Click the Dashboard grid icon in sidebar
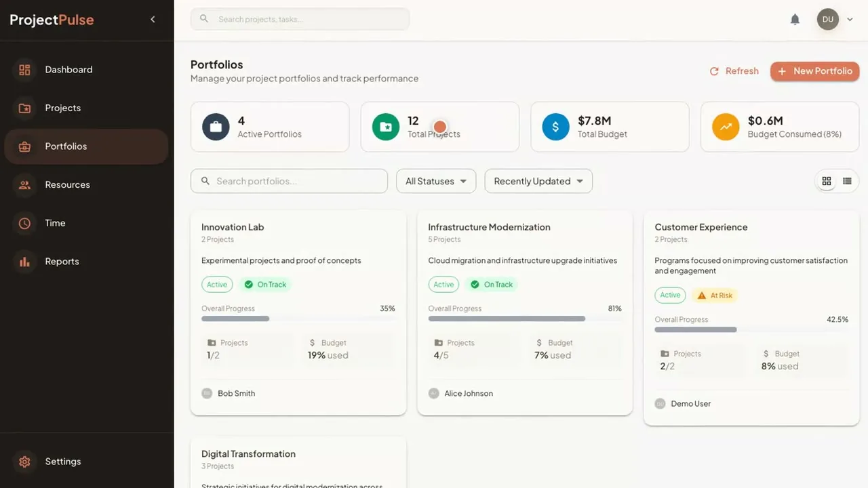The height and width of the screenshot is (488, 868). tap(25, 70)
